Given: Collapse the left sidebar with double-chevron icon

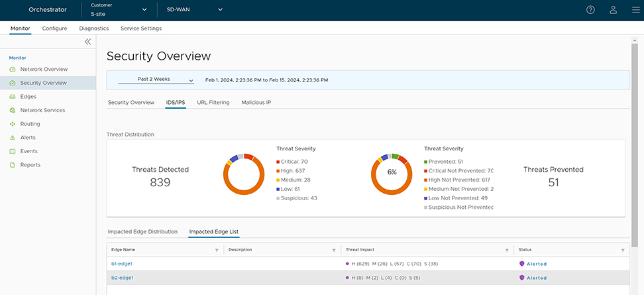Looking at the screenshot, I should (87, 42).
